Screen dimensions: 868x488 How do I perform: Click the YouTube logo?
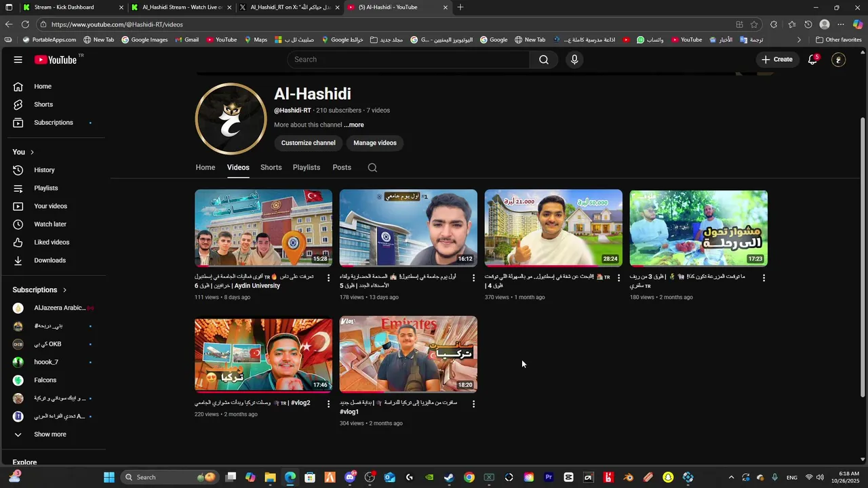(56, 60)
